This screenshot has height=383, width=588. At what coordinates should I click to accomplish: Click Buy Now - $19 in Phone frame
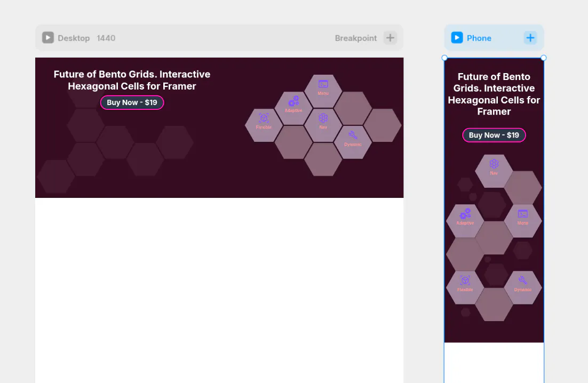click(494, 135)
